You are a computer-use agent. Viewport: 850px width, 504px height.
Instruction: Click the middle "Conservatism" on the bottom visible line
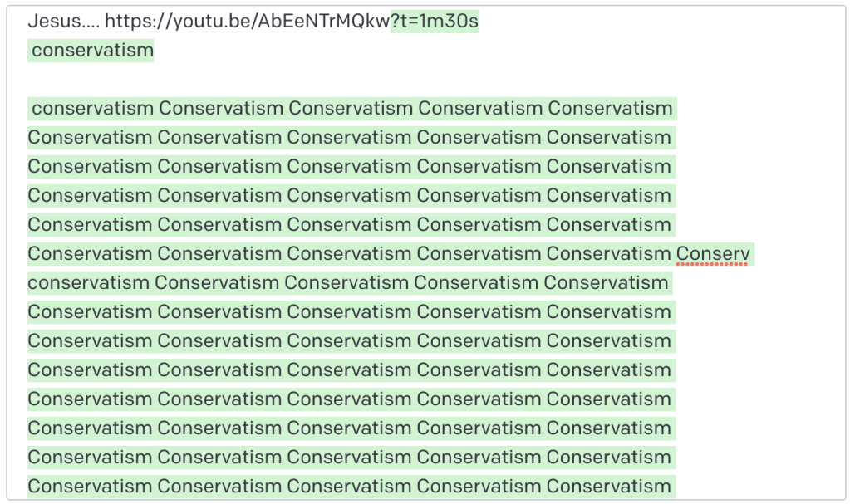pos(349,486)
